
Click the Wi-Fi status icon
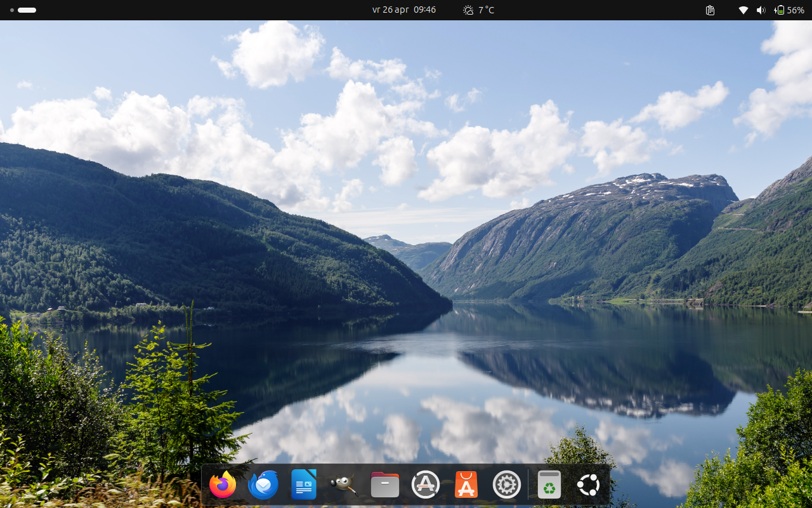pos(743,10)
